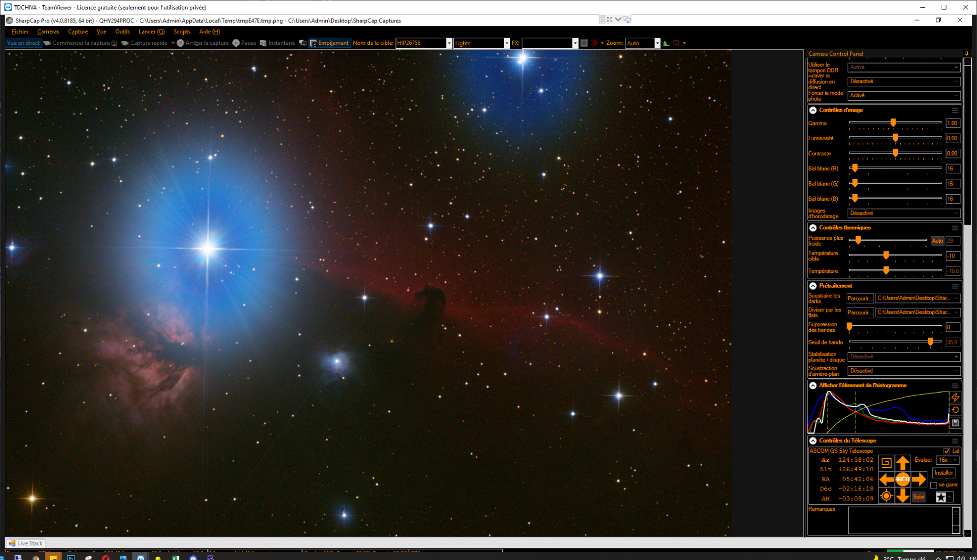Screen dimensions: 977x560
Task: Click the star icon in the telescope controls
Action: [941, 498]
